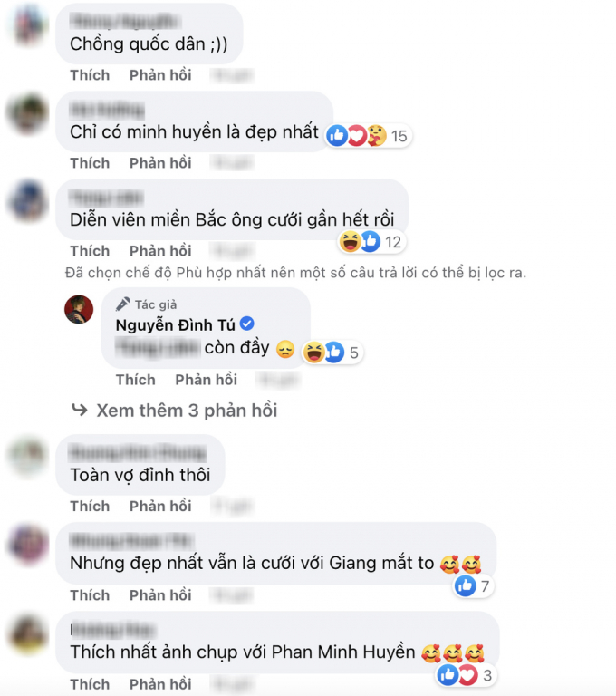616x696 pixels.
Task: Click the reply arrow icon beside 'Xem thêm 3 phản hồi'
Action: click(80, 410)
